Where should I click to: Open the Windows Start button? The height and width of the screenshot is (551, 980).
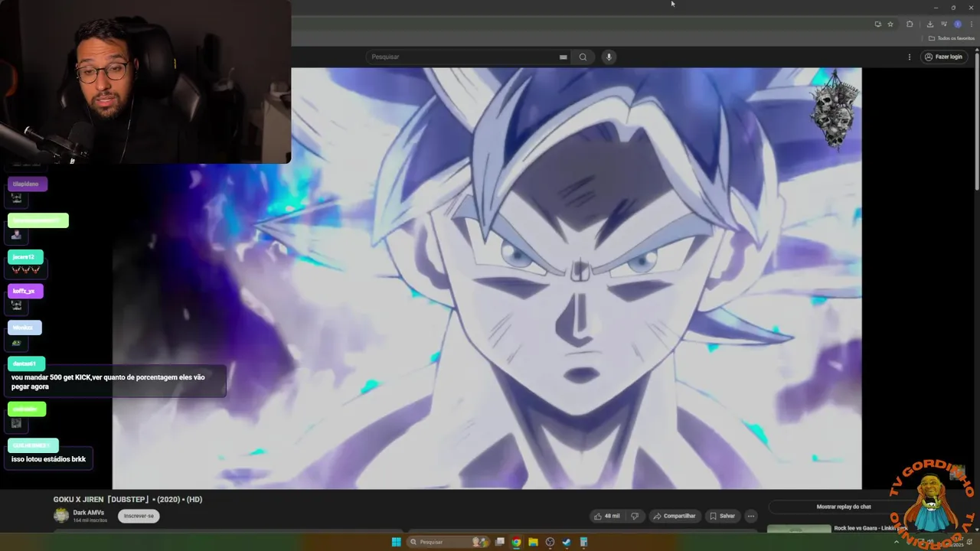pyautogui.click(x=396, y=542)
